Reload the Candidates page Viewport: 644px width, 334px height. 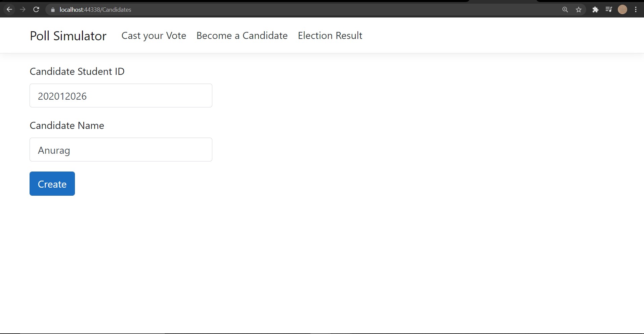(x=36, y=9)
